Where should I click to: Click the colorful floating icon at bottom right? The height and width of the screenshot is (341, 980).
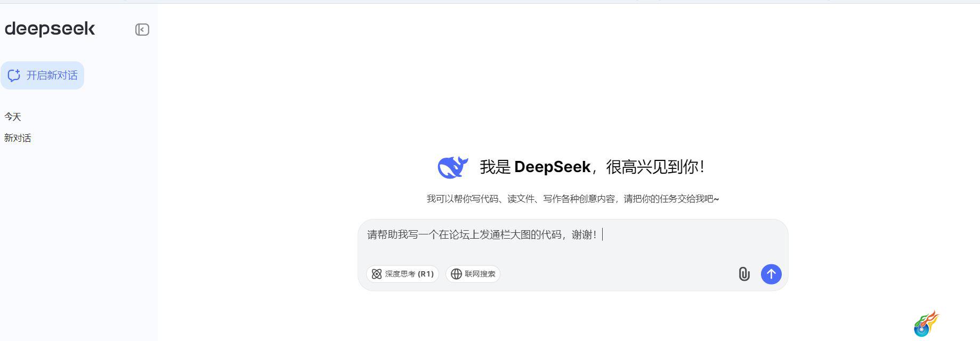click(926, 324)
